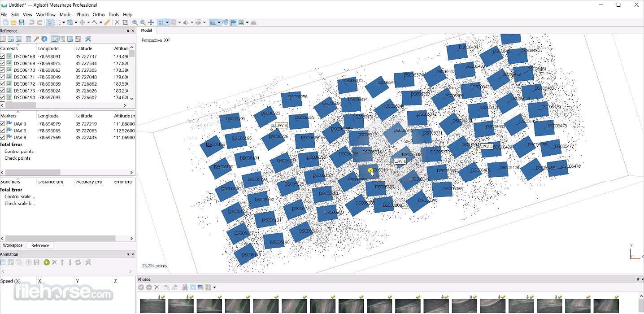Click the View Source icon in Reference pane

(x=54, y=39)
